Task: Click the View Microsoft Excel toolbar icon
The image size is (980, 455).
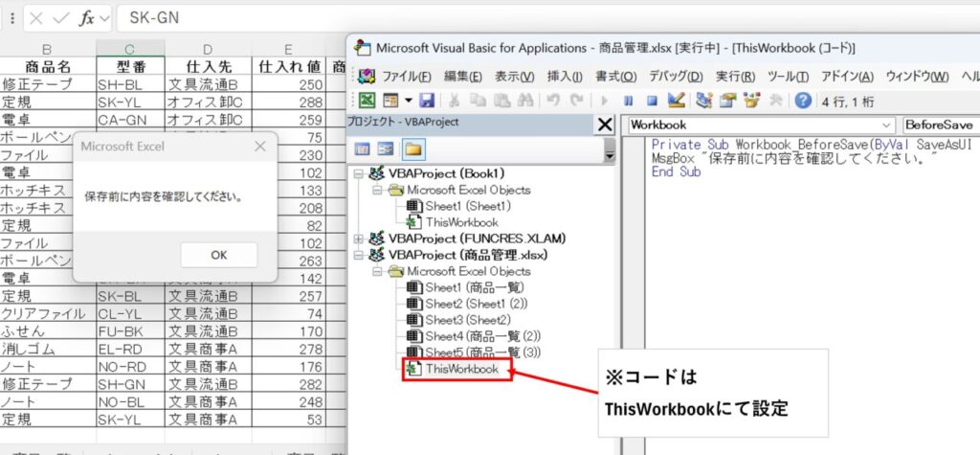Action: (367, 101)
